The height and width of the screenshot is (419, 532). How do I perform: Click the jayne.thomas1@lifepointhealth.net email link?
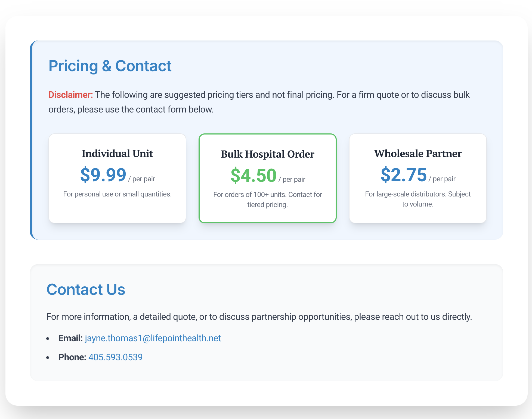(x=153, y=338)
